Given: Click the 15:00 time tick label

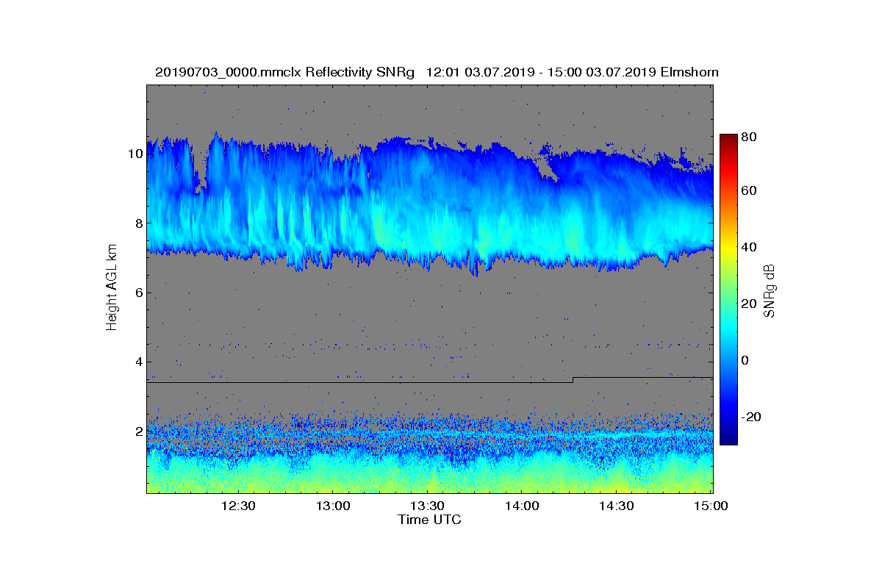Looking at the screenshot, I should 711,506.
